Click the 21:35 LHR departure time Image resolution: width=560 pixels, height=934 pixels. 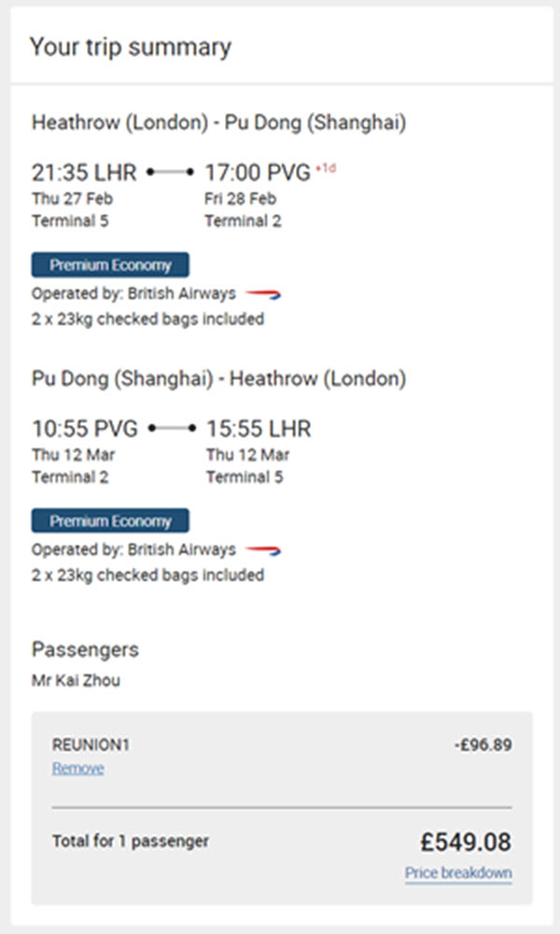(84, 173)
